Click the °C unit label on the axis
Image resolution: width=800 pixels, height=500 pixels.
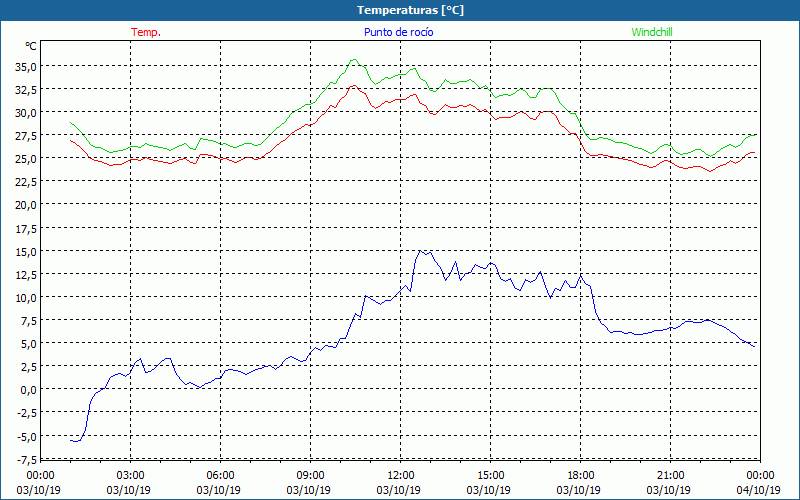31,46
